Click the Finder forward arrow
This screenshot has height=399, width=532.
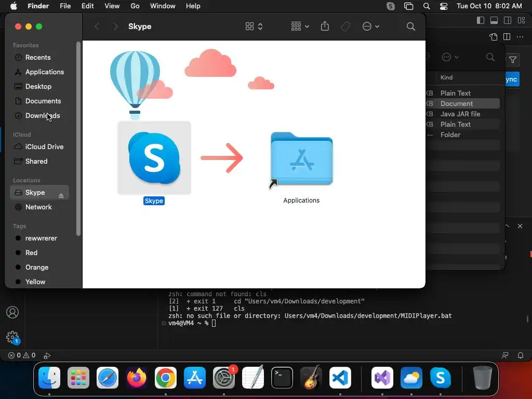point(115,26)
